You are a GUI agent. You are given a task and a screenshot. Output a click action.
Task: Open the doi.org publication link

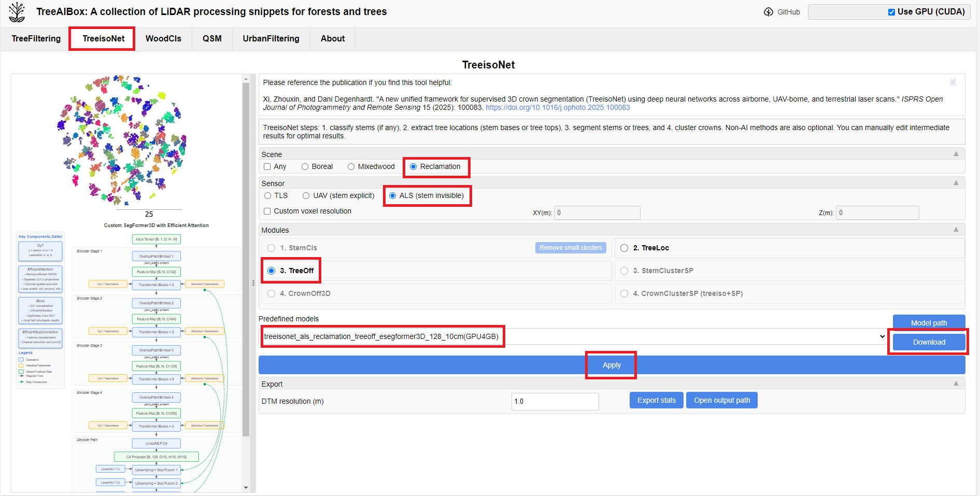click(x=558, y=107)
